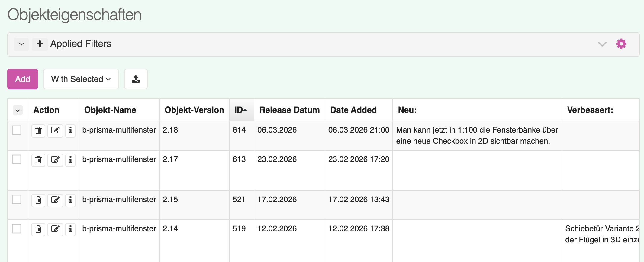The image size is (644, 262).
Task: Click the pink Add button
Action: pyautogui.click(x=23, y=79)
